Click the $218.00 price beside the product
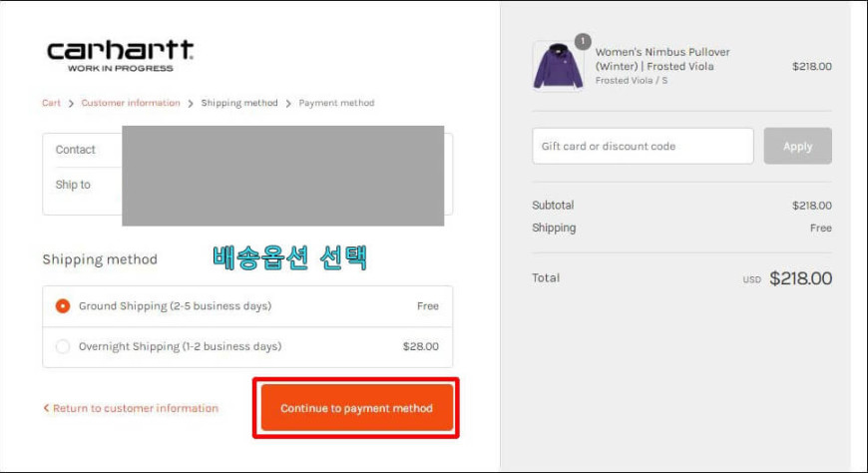 coord(811,67)
